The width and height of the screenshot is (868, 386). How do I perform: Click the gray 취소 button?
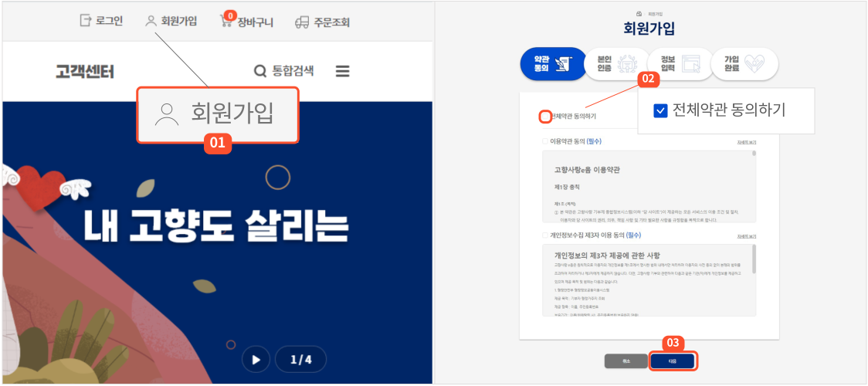(626, 361)
